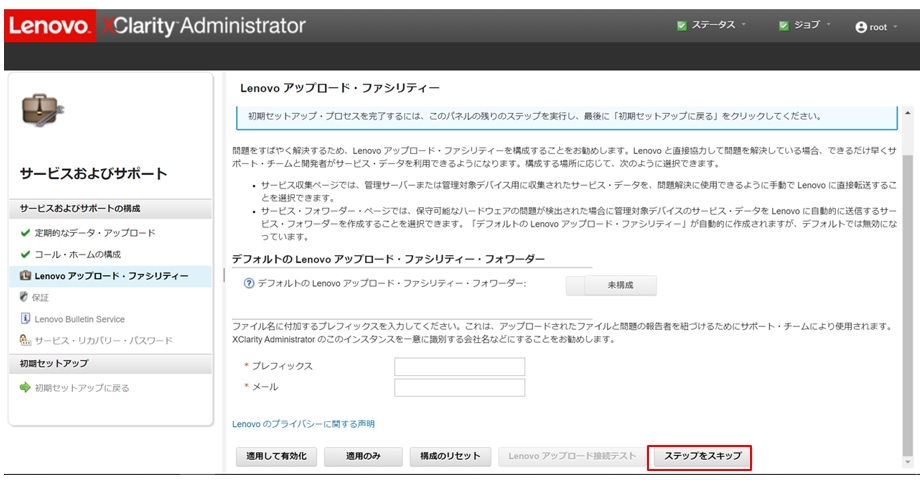This screenshot has height=480, width=922.
Task: Click the help question mark icon beside デフォルトの Lenovo forwarder
Action: pos(249,284)
